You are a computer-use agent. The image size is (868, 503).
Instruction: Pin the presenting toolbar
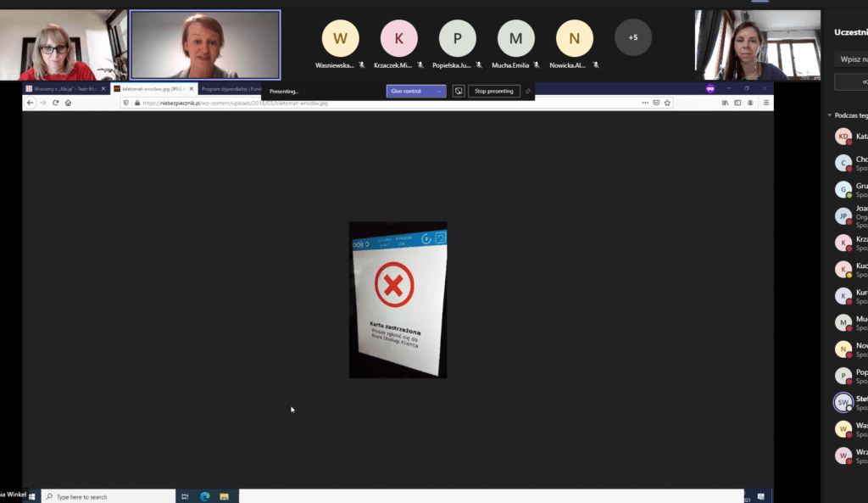coord(528,92)
